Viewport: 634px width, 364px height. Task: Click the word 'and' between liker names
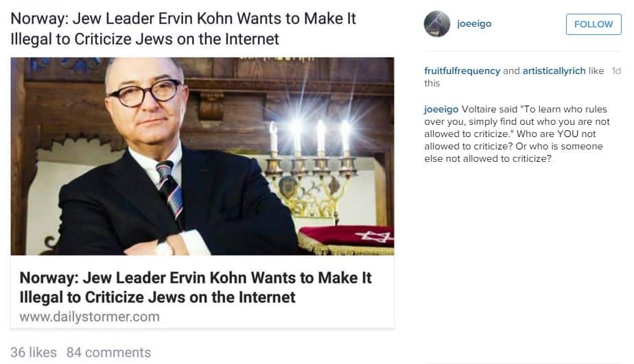[x=511, y=71]
